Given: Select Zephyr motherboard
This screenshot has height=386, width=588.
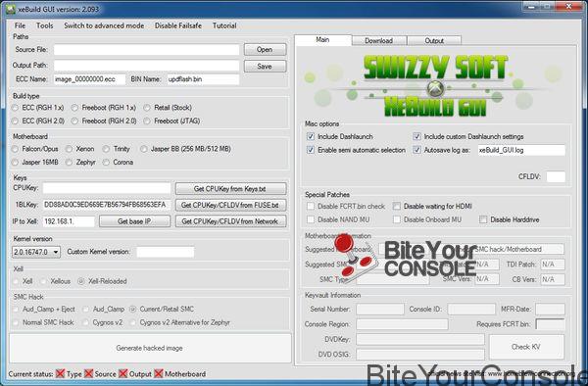Looking at the screenshot, I should point(80,162).
